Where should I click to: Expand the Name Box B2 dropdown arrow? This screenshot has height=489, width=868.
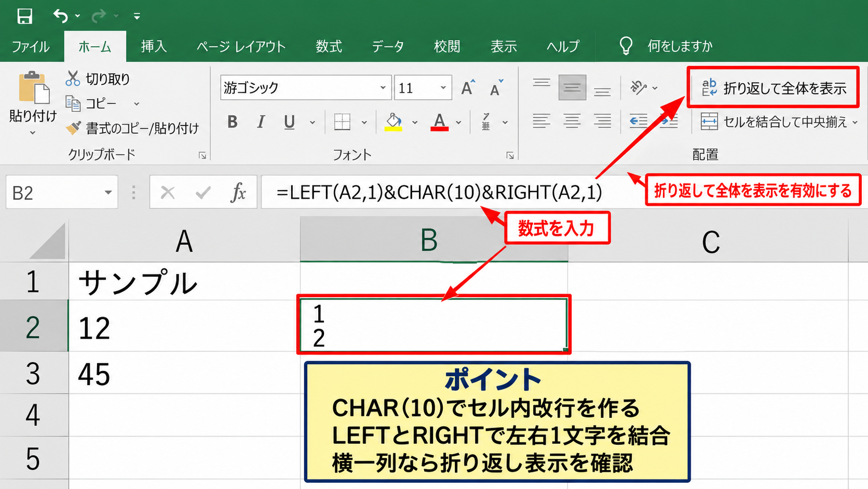tap(108, 193)
